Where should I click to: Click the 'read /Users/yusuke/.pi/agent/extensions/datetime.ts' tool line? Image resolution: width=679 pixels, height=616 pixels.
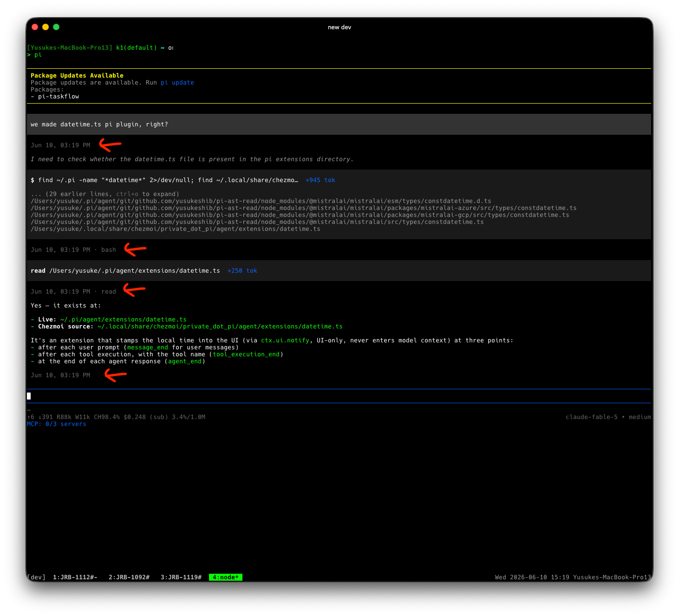[x=125, y=271]
